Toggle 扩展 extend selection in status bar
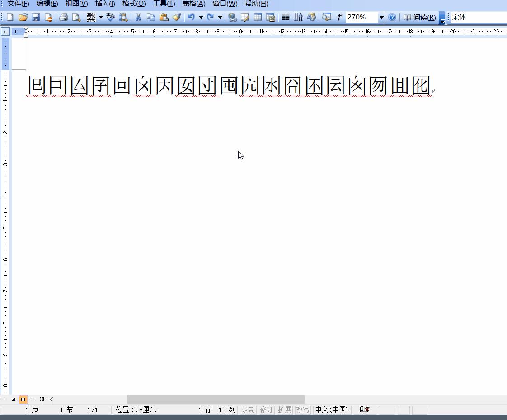The image size is (507, 420). tap(285, 410)
